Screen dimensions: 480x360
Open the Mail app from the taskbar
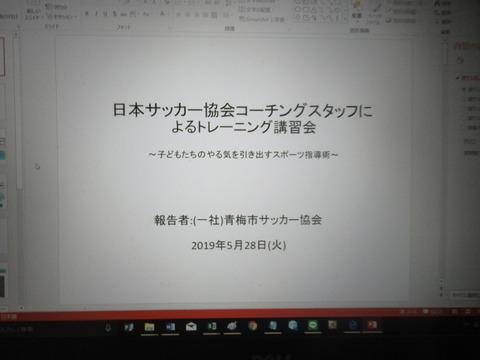tap(191, 326)
